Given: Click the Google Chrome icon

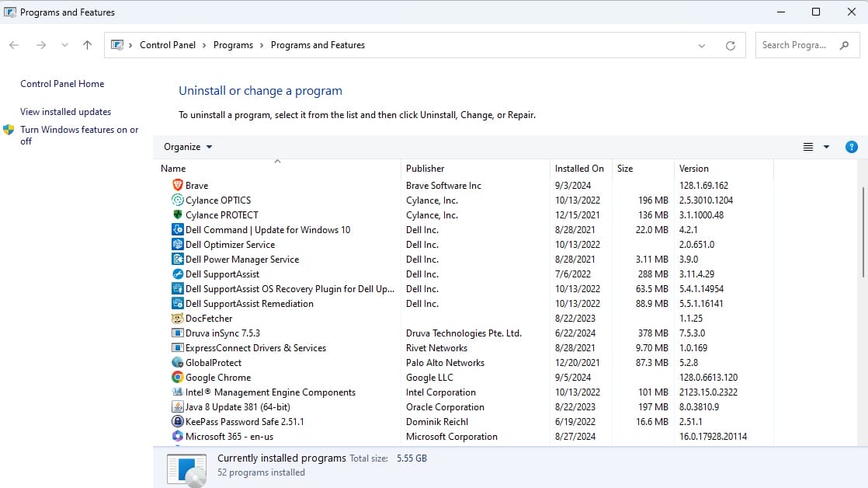Looking at the screenshot, I should click(179, 377).
